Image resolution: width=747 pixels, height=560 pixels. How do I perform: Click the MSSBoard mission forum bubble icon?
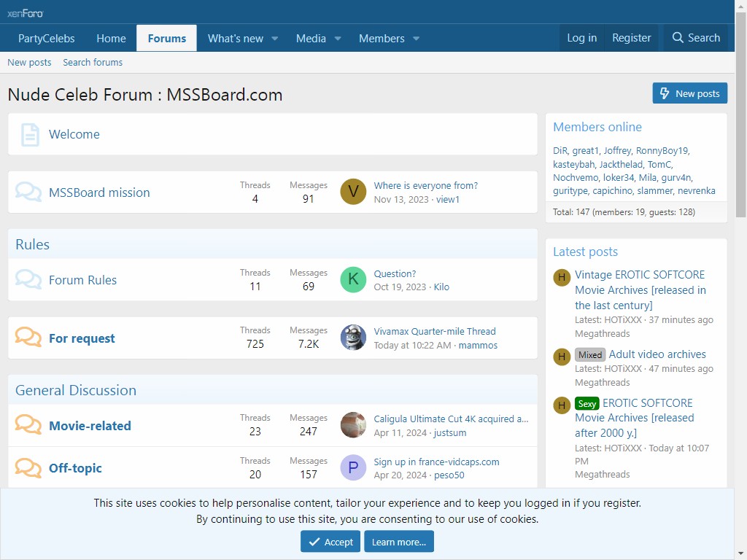pos(28,192)
